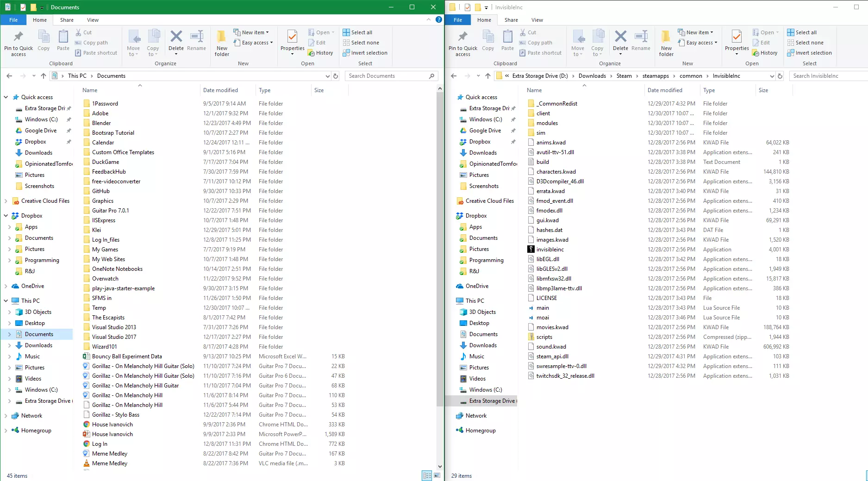Open the Easy access dropdown in InvisibleInc ribbon
Viewport: 868px width, 481px height.
(x=697, y=43)
